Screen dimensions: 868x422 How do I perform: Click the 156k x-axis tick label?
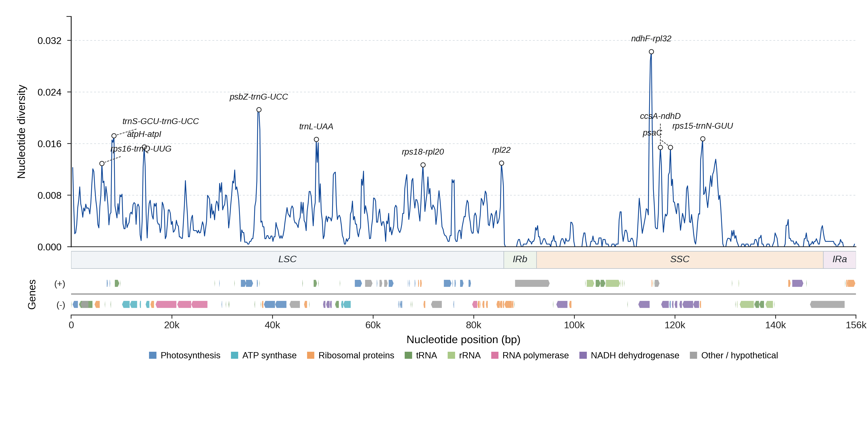856,325
